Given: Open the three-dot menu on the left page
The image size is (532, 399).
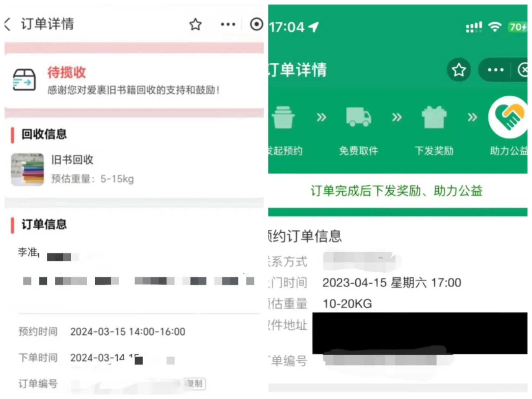Looking at the screenshot, I should (228, 24).
